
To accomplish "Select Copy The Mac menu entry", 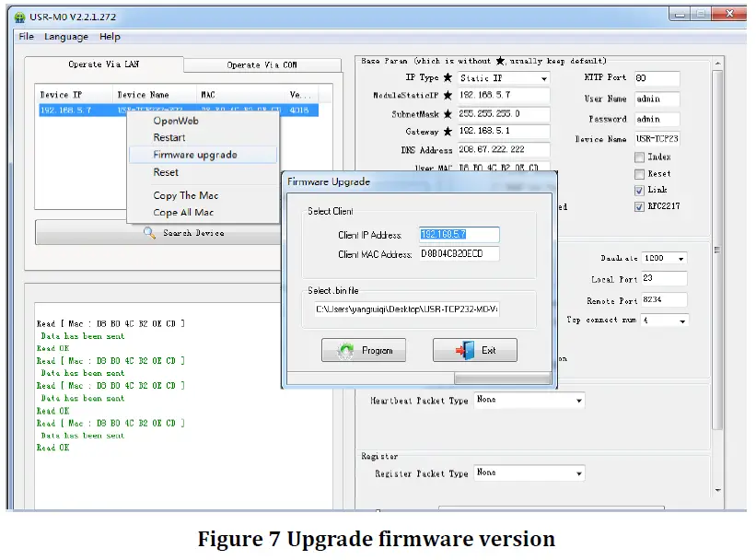I will pos(186,195).
